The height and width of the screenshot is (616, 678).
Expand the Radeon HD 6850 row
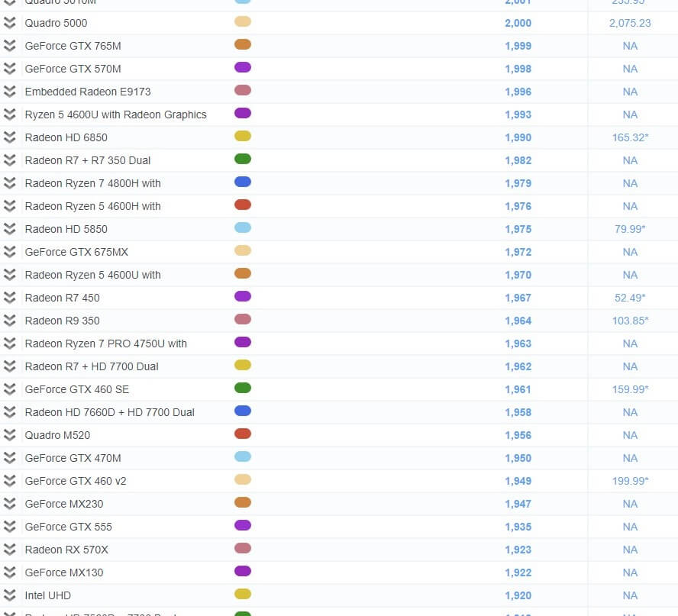click(x=9, y=137)
